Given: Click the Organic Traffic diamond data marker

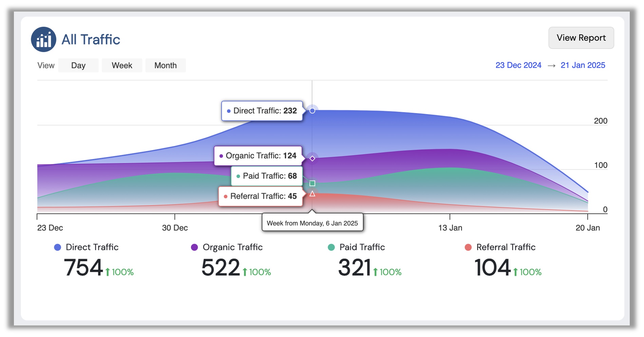Looking at the screenshot, I should [312, 159].
